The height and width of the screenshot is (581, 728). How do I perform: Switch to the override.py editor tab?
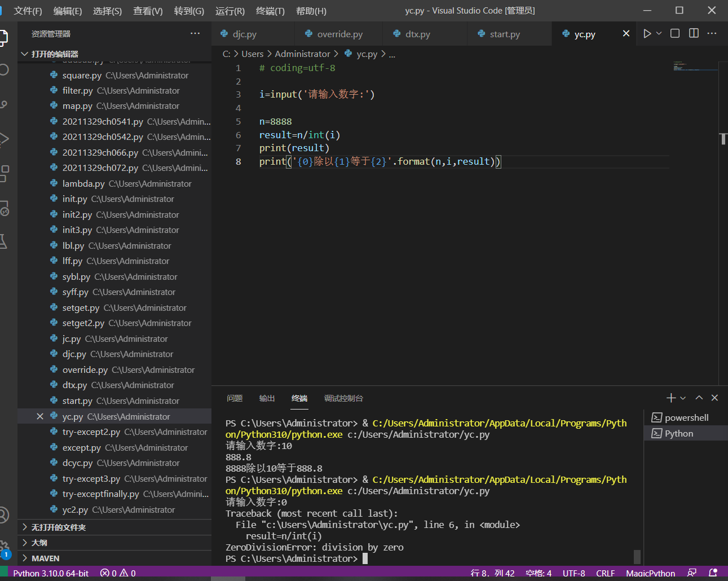pos(339,34)
